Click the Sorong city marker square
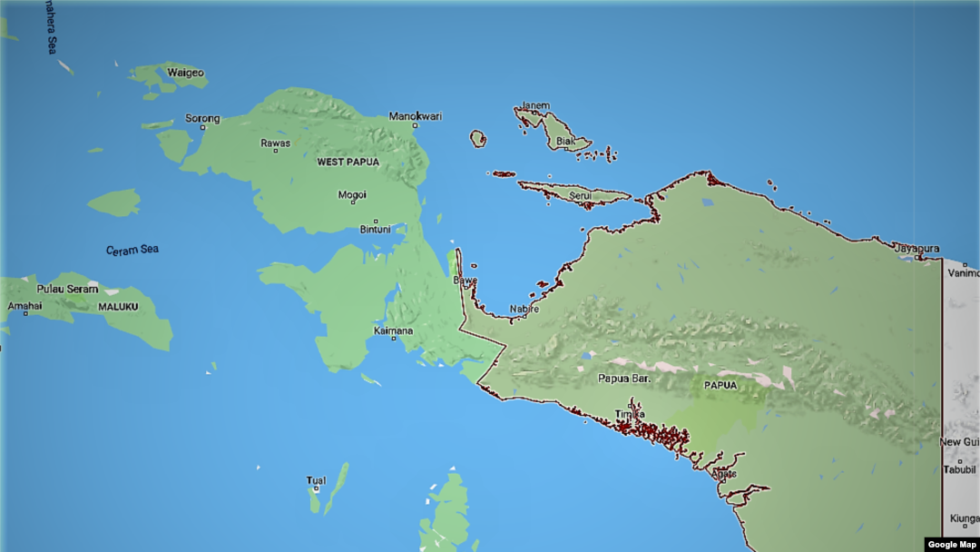 202,127
